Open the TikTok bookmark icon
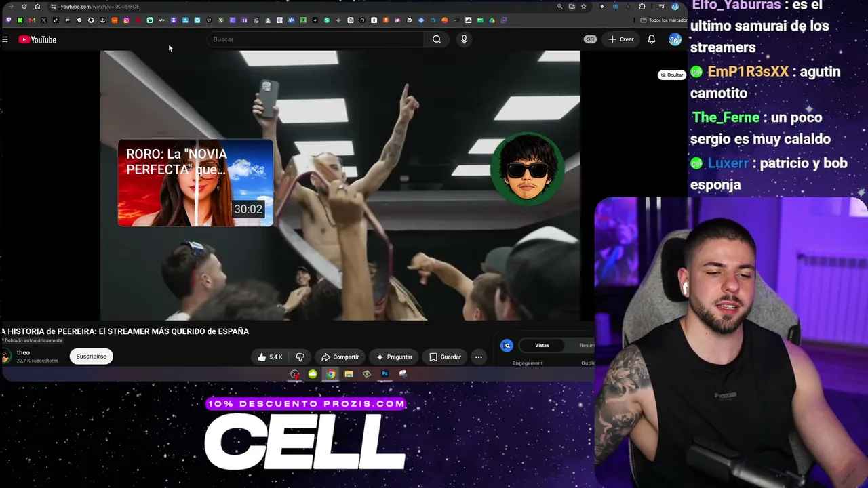 point(56,20)
